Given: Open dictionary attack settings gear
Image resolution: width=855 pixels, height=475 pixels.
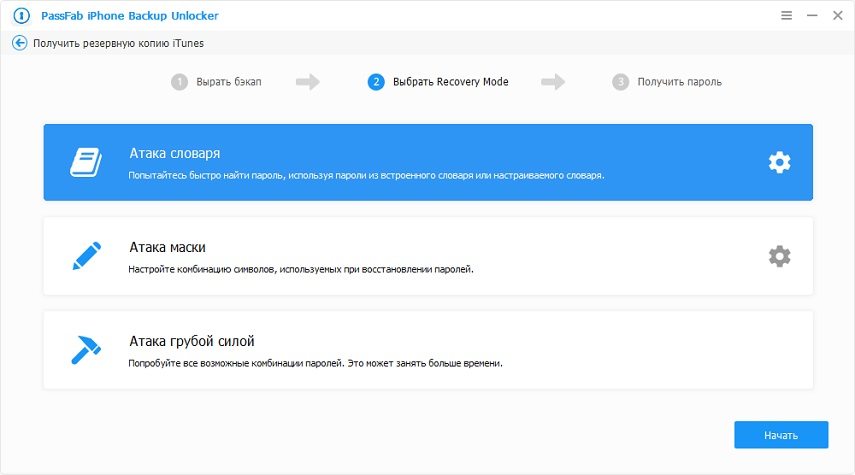Looking at the screenshot, I should coord(779,162).
